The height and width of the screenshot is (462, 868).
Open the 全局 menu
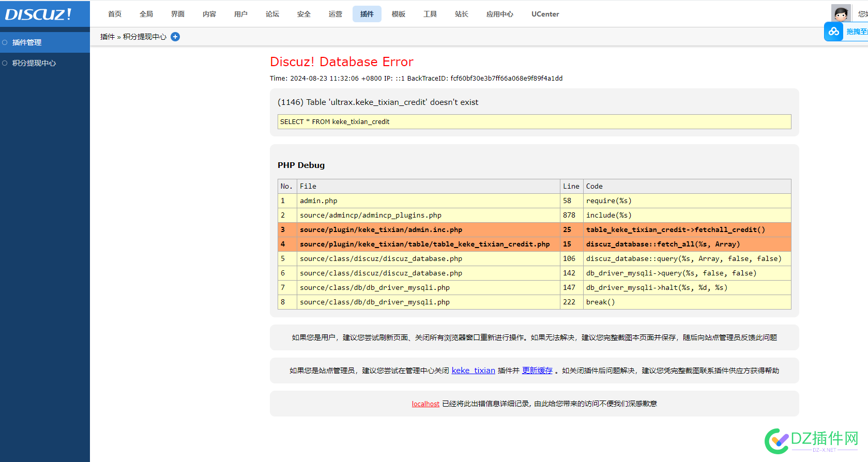[146, 14]
